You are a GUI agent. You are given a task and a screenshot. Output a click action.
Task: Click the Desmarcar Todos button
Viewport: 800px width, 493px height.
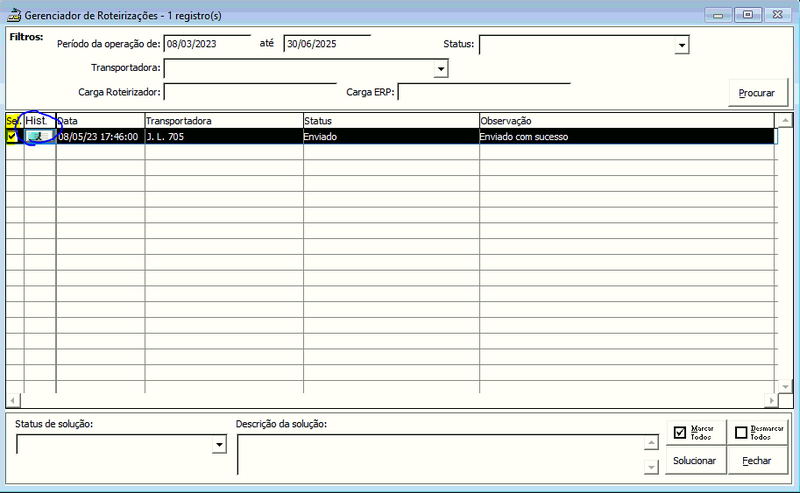click(758, 432)
